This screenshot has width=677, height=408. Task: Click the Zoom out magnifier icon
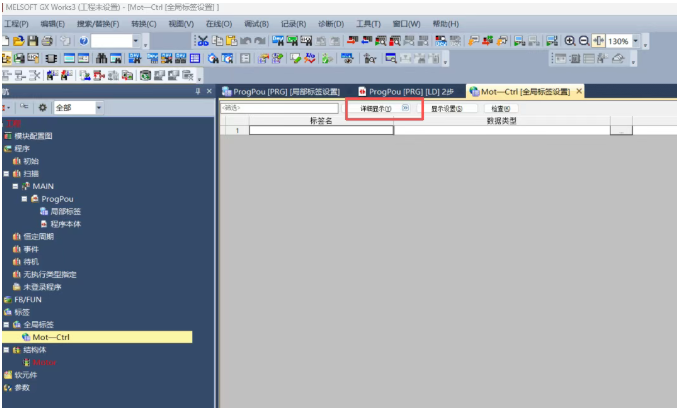point(583,41)
